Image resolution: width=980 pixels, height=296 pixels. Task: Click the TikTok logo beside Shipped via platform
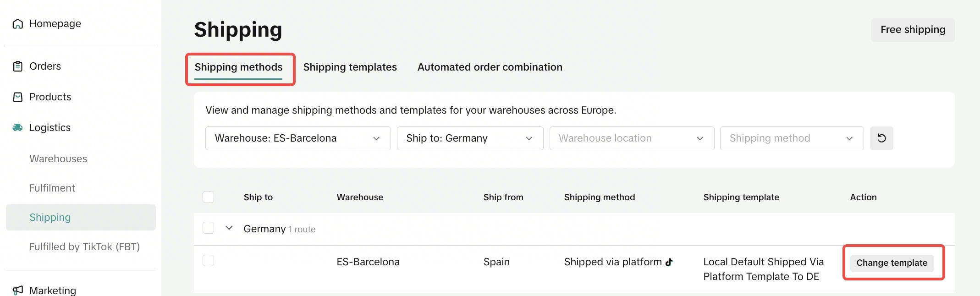click(x=669, y=262)
